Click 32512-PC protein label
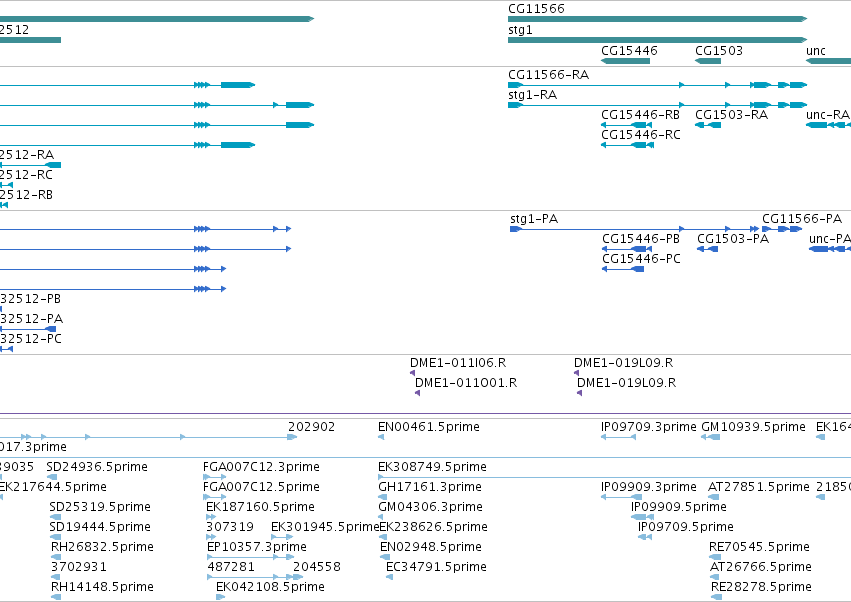Viewport: 851px width, 602px height. point(31,339)
